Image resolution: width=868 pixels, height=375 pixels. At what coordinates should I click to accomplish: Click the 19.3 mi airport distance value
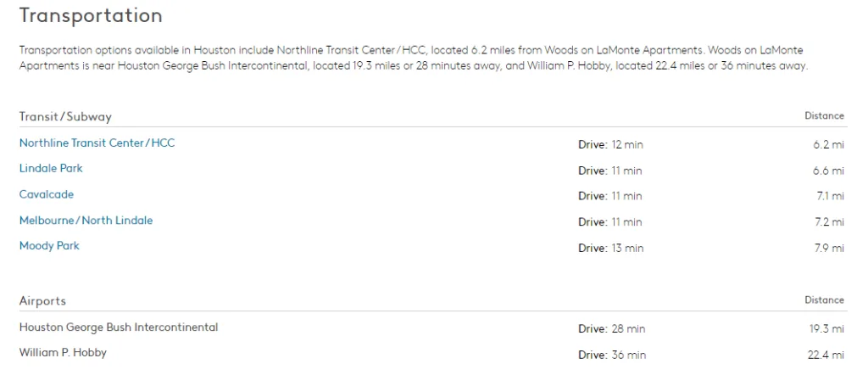click(826, 329)
